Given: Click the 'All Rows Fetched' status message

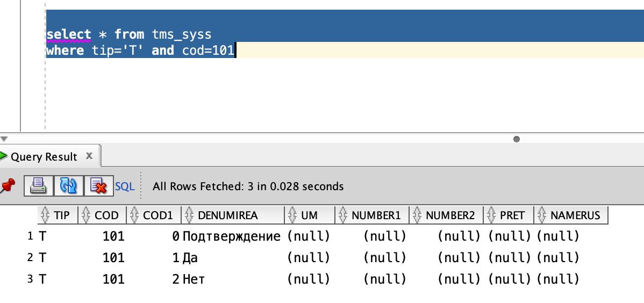Looking at the screenshot, I should pos(248,186).
